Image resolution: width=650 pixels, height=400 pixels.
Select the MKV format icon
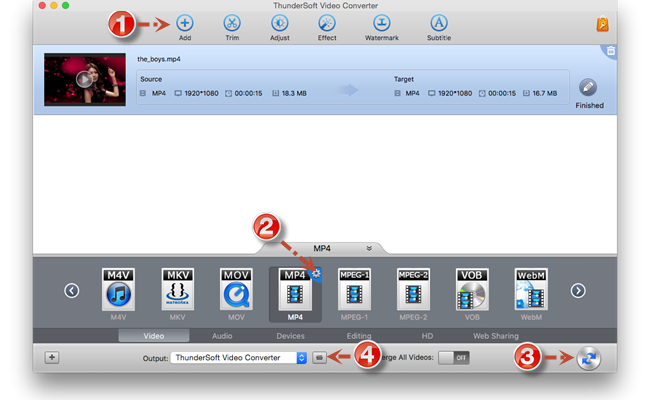coord(178,289)
